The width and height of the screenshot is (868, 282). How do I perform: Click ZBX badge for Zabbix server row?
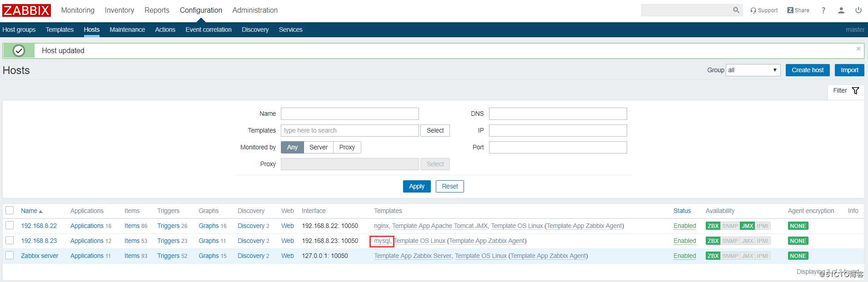pyautogui.click(x=713, y=256)
